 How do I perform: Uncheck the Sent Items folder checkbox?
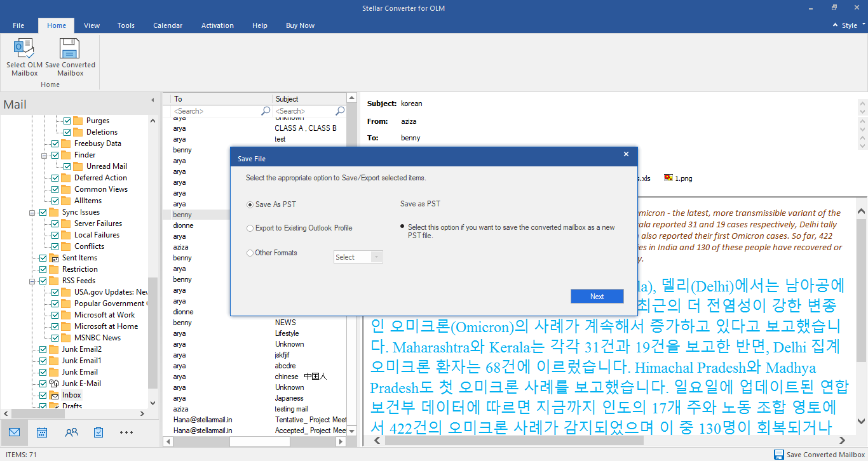[x=43, y=258]
